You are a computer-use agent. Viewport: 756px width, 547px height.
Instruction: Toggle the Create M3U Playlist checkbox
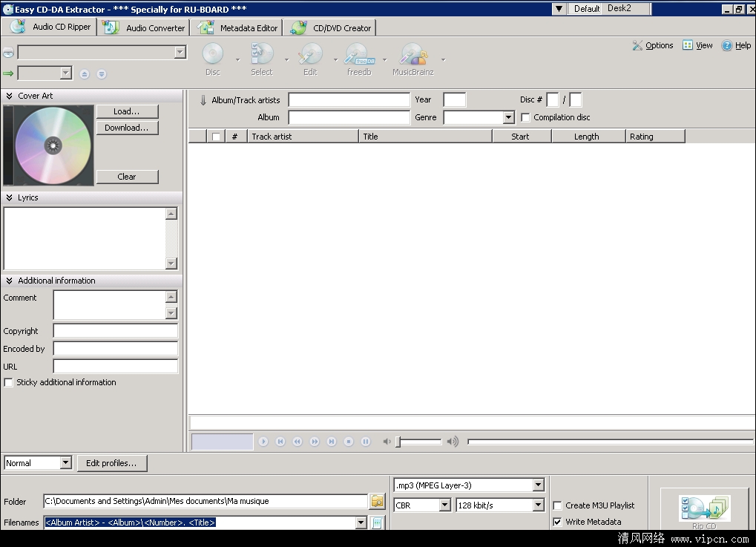click(557, 505)
